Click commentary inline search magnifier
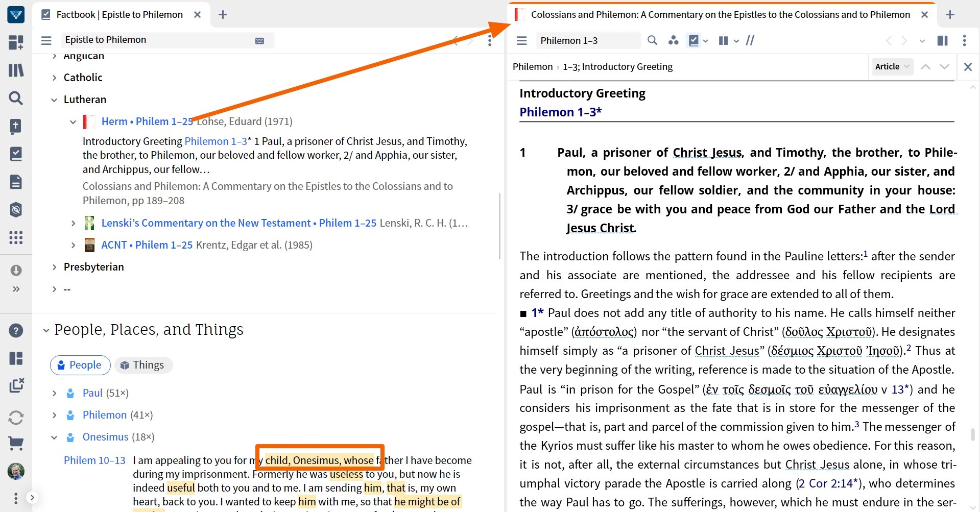Viewport: 980px width, 512px height. click(652, 40)
